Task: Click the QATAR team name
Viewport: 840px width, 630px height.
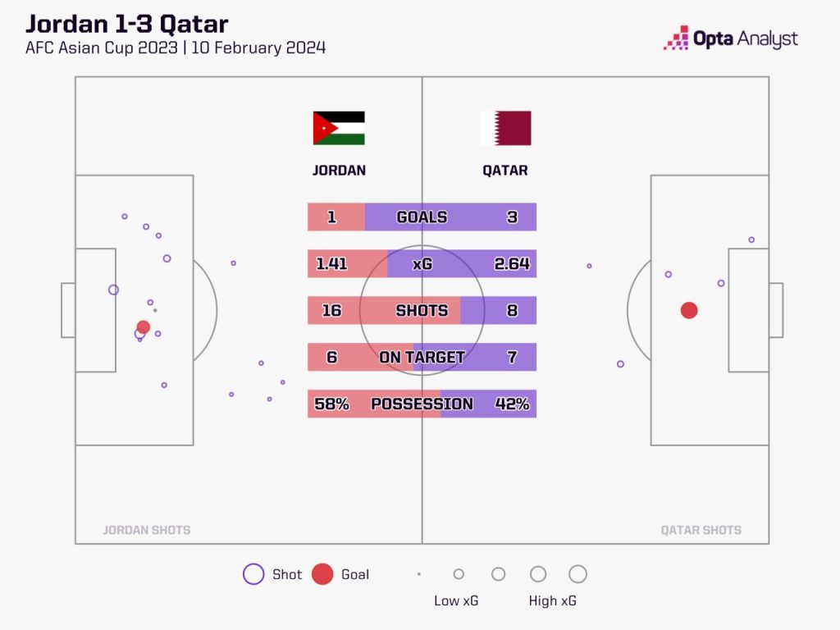Action: 505,171
